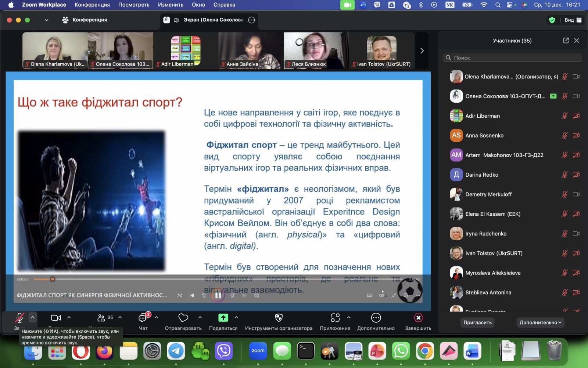Click the End meeting icon

(x=418, y=318)
